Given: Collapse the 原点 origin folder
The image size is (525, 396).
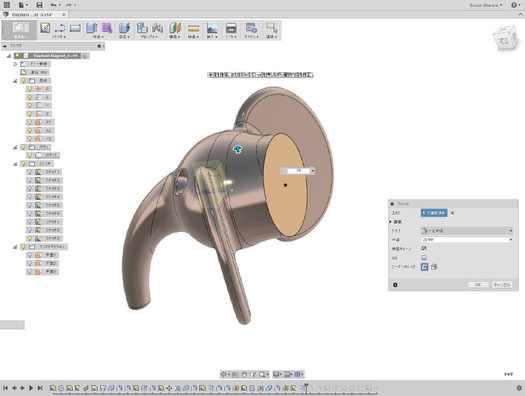Looking at the screenshot, I should coord(15,81).
